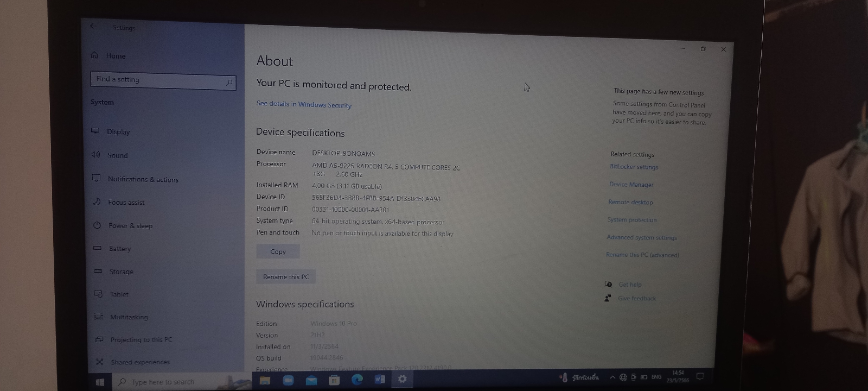Open network status globe in system tray
The width and height of the screenshot is (868, 391).
[x=623, y=377]
